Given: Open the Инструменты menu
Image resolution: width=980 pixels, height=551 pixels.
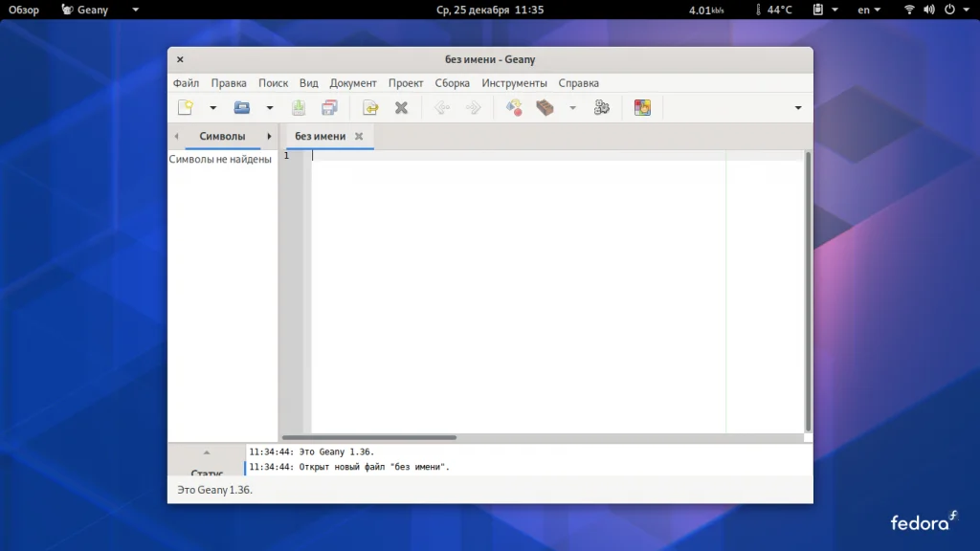Looking at the screenshot, I should pos(514,83).
